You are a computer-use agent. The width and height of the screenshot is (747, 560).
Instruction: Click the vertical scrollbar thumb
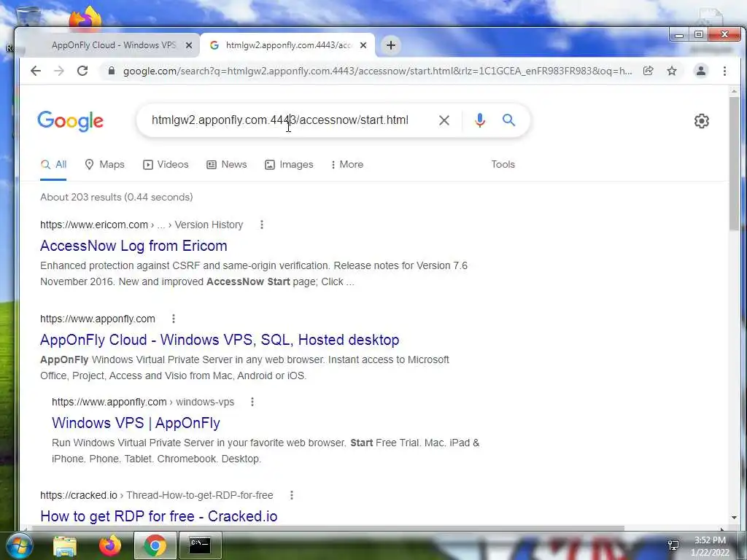click(734, 163)
